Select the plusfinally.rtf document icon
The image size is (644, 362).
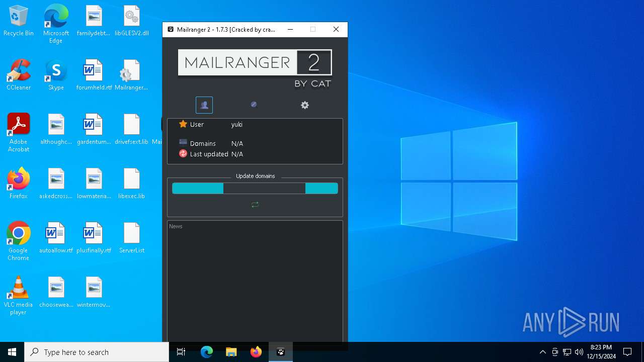point(94,238)
